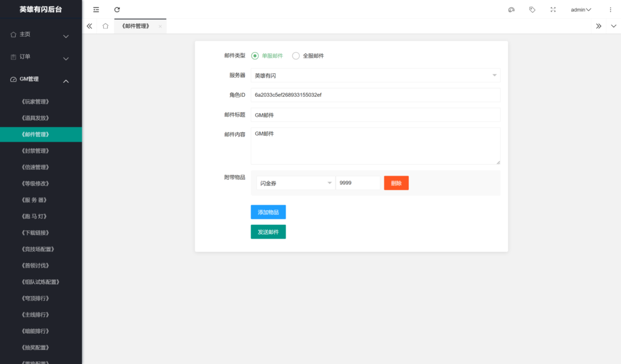The height and width of the screenshot is (364, 621).
Task: Open 《暗能排行》 in sidebar
Action: [x=41, y=331]
